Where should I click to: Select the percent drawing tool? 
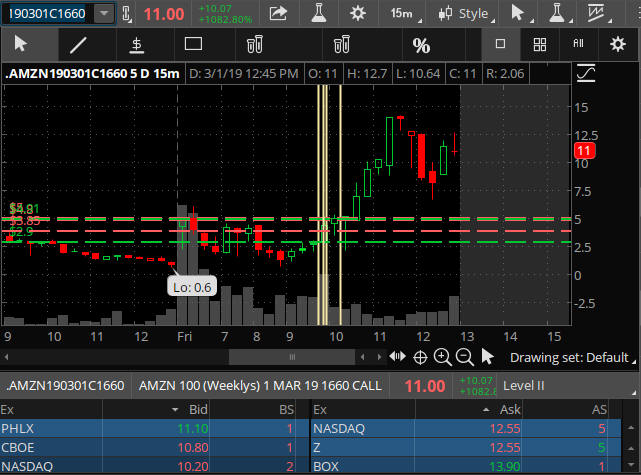421,45
